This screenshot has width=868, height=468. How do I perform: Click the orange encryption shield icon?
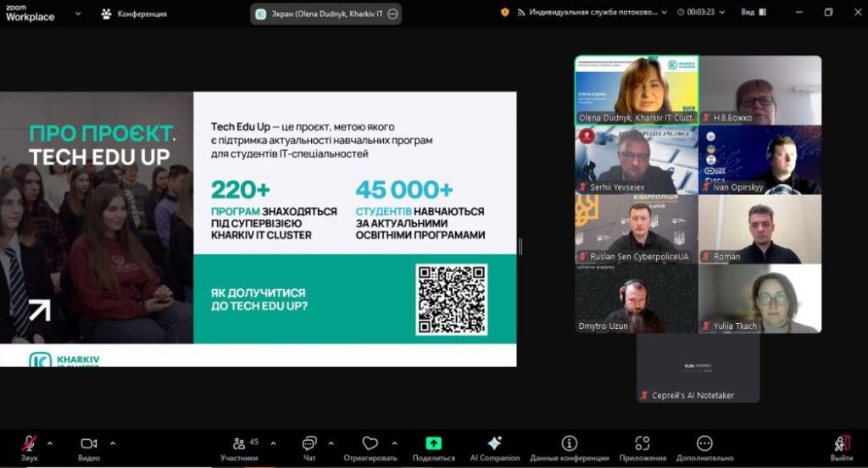coord(505,12)
